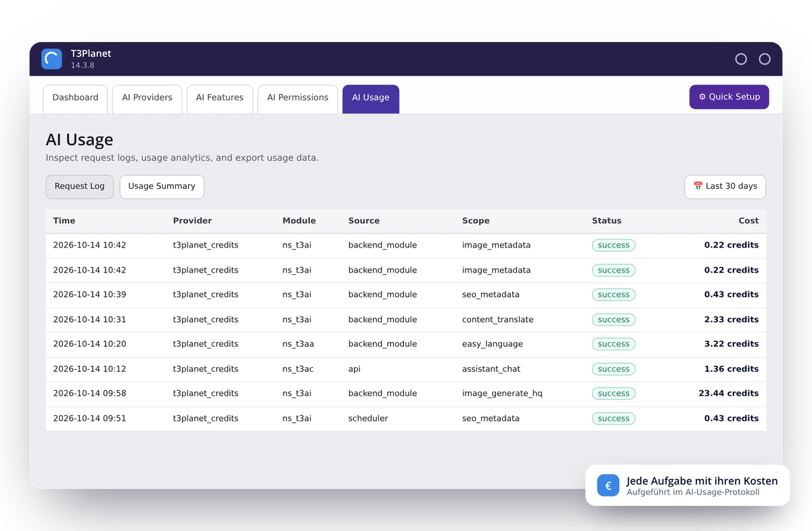Click the euro icon in the notification card
Screen dimensions: 812x531
(x=608, y=485)
